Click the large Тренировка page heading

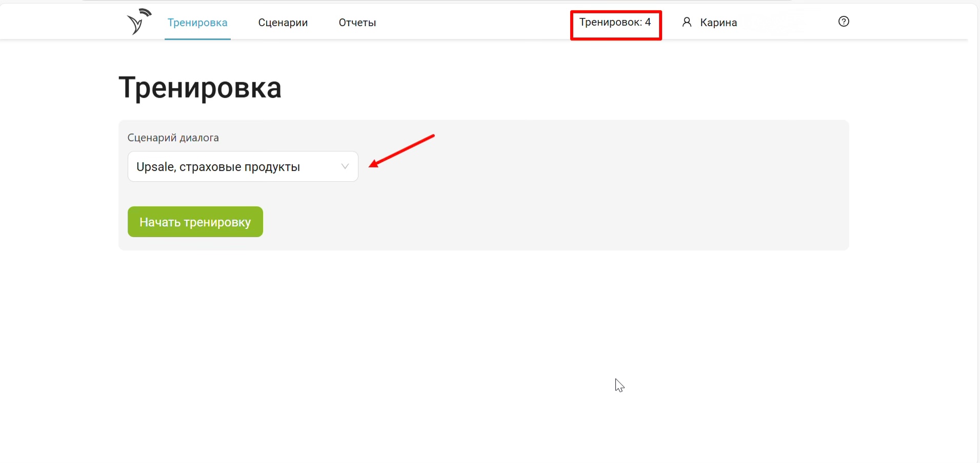(x=200, y=87)
